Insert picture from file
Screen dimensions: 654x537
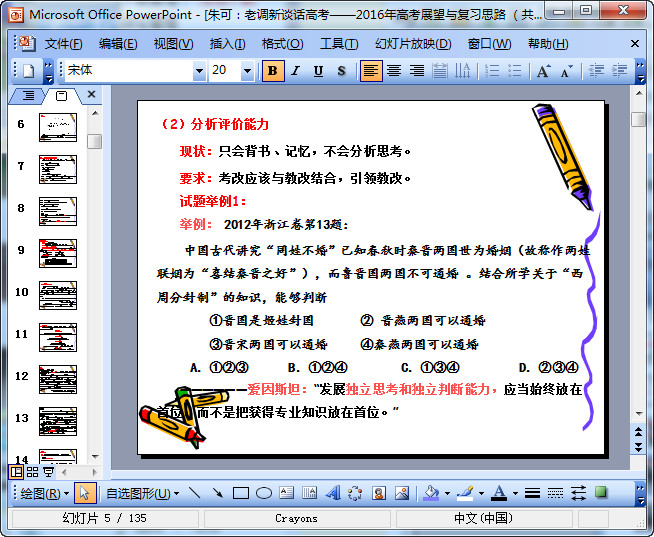402,494
